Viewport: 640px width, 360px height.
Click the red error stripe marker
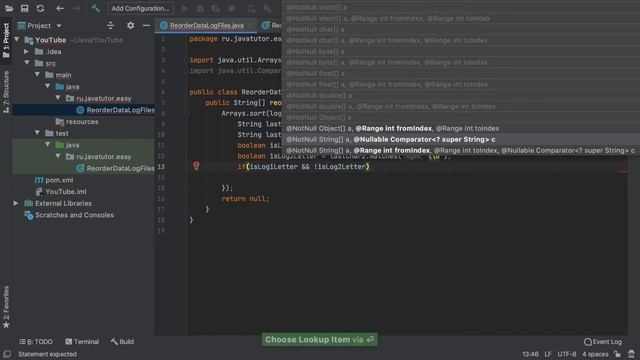(624, 171)
